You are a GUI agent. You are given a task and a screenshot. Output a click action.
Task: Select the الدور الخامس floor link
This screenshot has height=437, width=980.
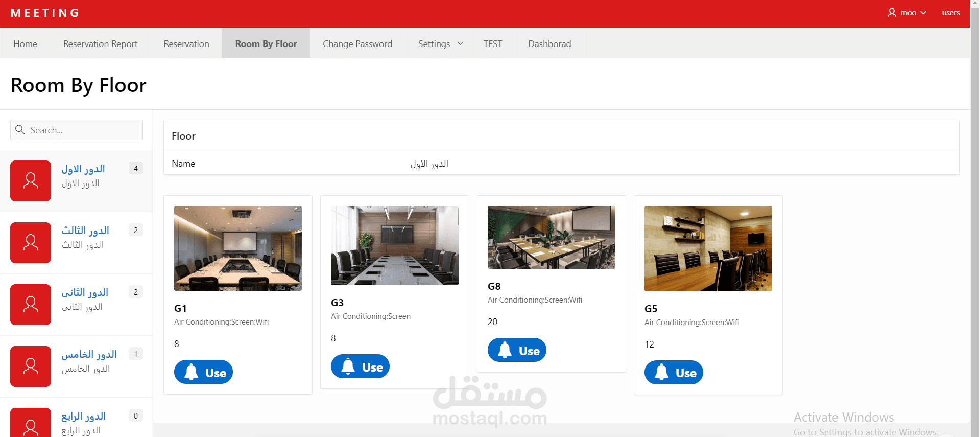[x=89, y=354]
